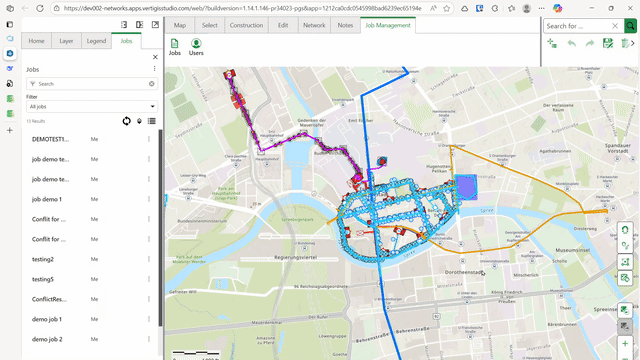Refresh the jobs list
This screenshot has height=360, width=640.
point(127,121)
